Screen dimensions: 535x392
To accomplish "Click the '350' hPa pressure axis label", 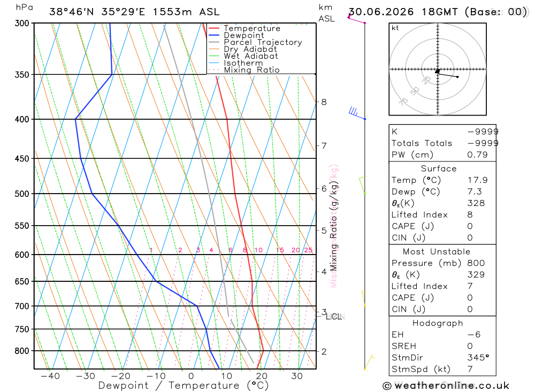I will [x=22, y=75].
